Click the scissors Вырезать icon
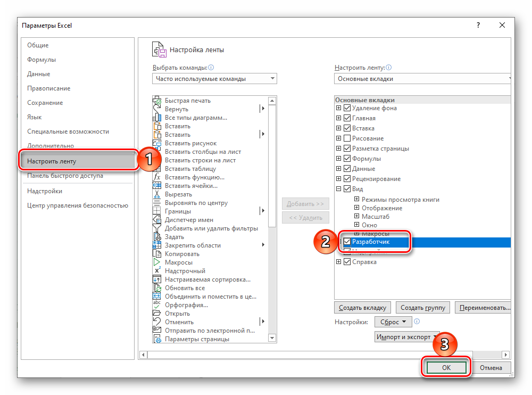 157,194
